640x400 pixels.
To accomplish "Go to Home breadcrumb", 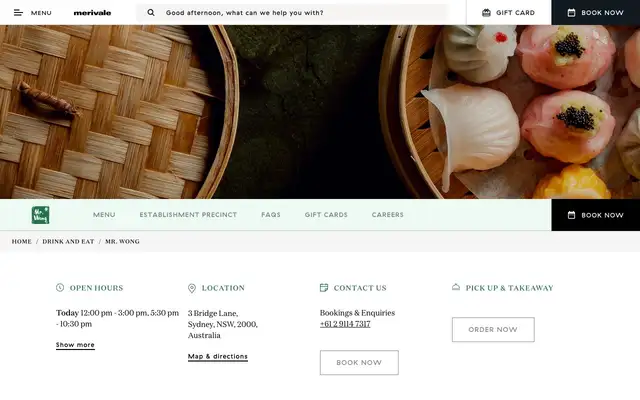I will (x=22, y=242).
